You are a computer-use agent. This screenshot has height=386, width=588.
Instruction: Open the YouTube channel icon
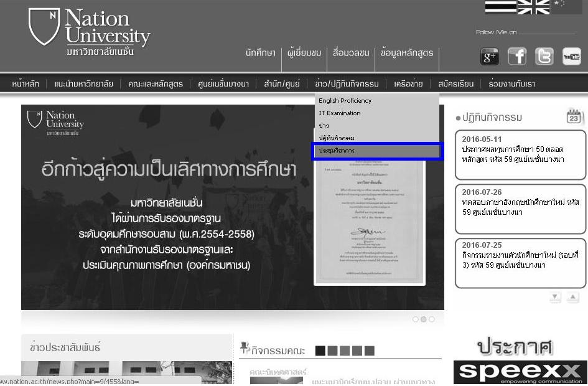(571, 57)
